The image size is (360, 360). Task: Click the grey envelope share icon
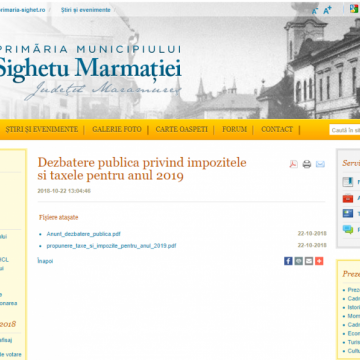click(x=309, y=261)
